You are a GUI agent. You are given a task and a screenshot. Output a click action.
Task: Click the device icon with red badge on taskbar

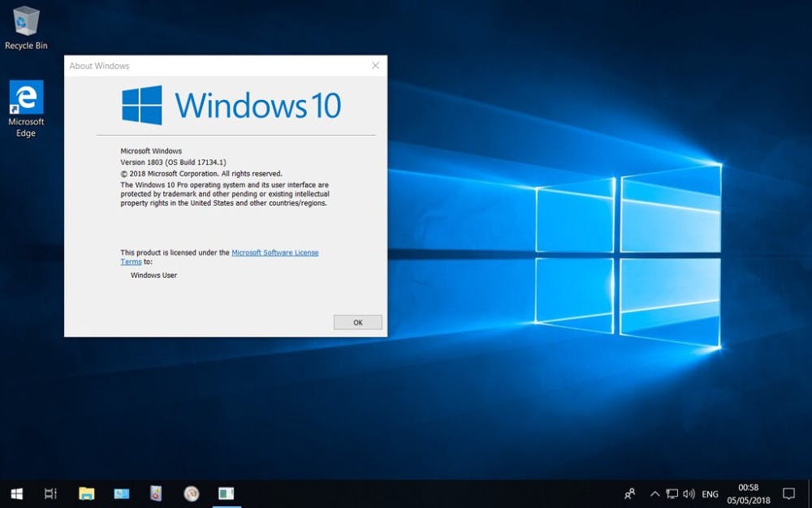pyautogui.click(x=156, y=493)
